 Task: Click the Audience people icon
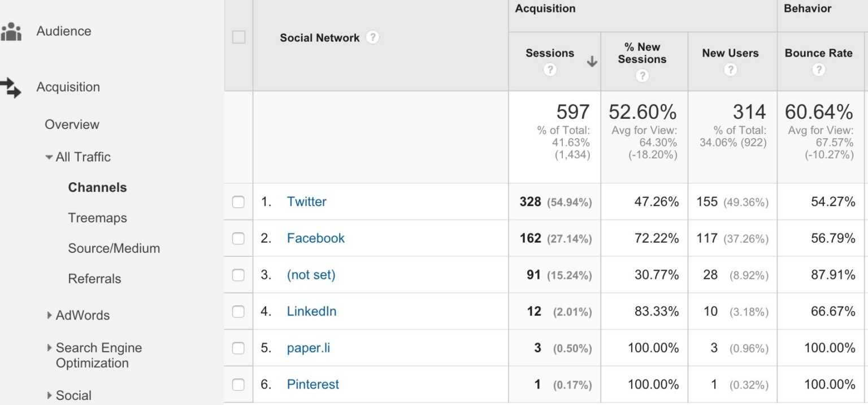11,32
